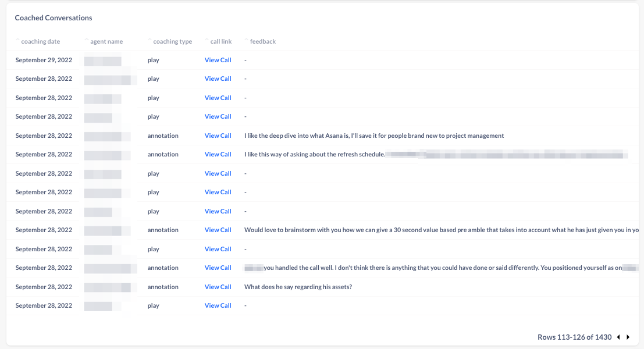
Task: Go to previous page of rows
Action: coord(618,337)
